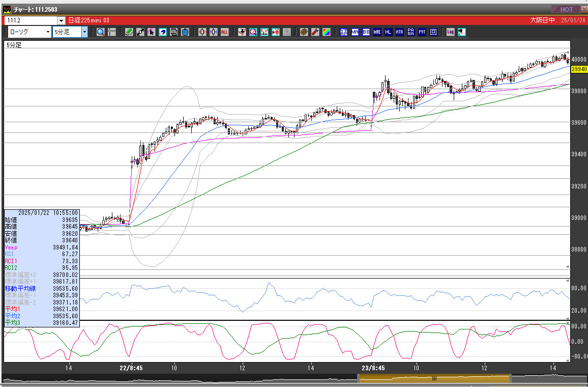Toggle the MA moving average indicator
Image resolution: width=588 pixels, height=387 pixels.
[x=355, y=32]
